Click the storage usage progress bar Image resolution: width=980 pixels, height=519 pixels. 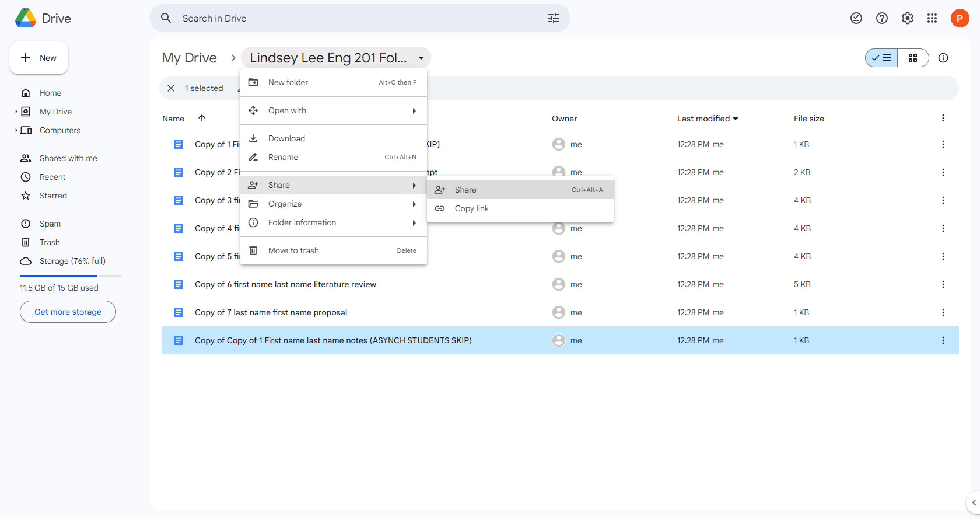(71, 276)
